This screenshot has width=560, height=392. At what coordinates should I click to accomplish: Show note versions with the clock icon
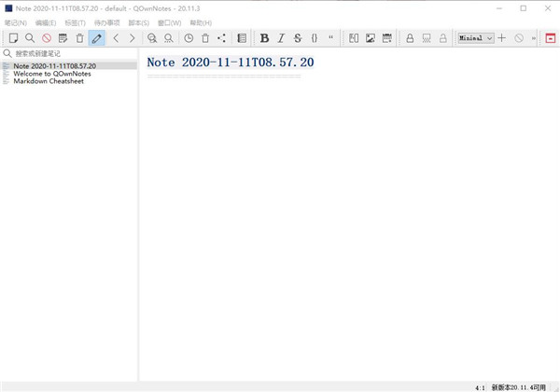(189, 38)
